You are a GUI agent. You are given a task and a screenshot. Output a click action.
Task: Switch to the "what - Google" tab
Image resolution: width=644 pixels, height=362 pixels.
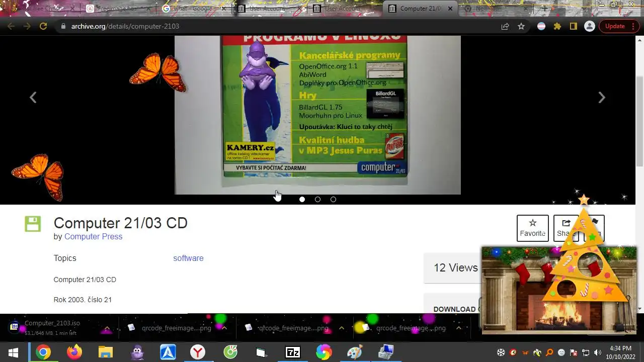click(x=193, y=9)
